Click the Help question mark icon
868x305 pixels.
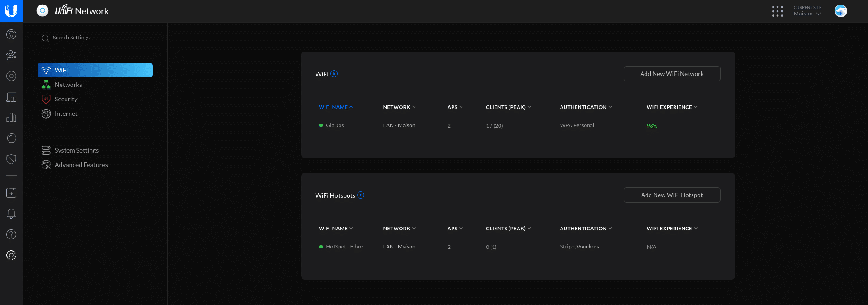(11, 234)
